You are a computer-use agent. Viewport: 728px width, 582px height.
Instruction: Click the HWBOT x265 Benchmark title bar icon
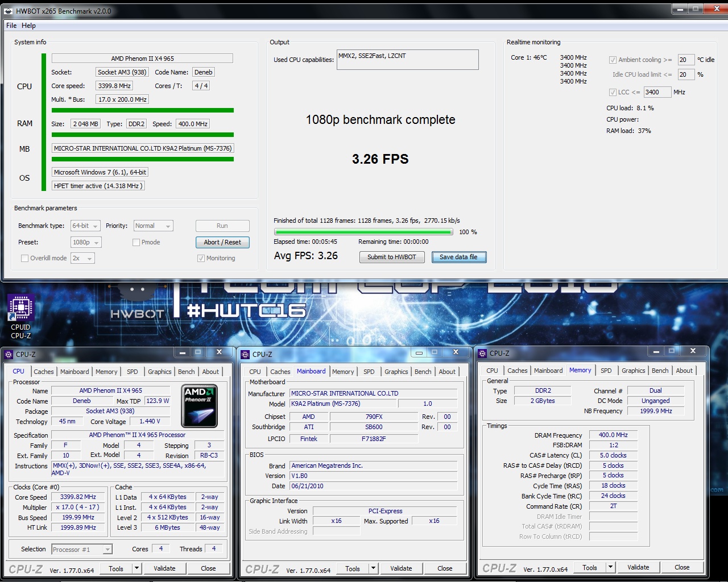tap(8, 11)
